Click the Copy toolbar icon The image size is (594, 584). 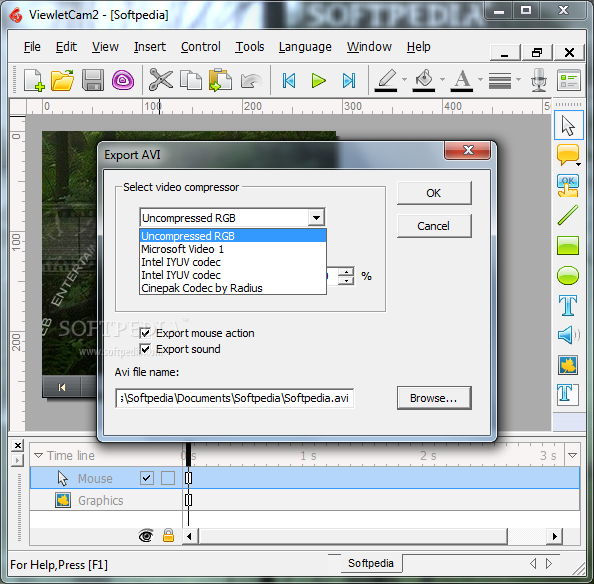191,80
